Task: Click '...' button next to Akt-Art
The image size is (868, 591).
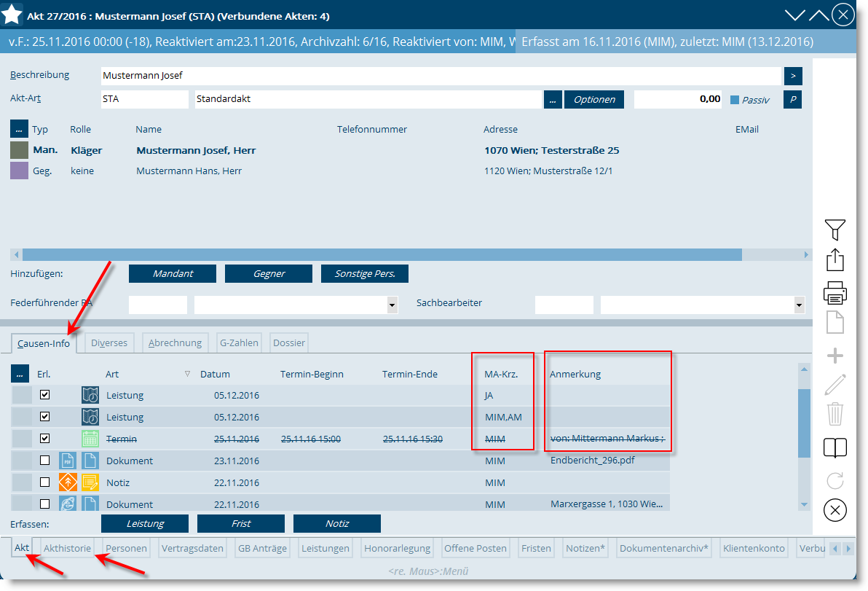Action: tap(553, 100)
